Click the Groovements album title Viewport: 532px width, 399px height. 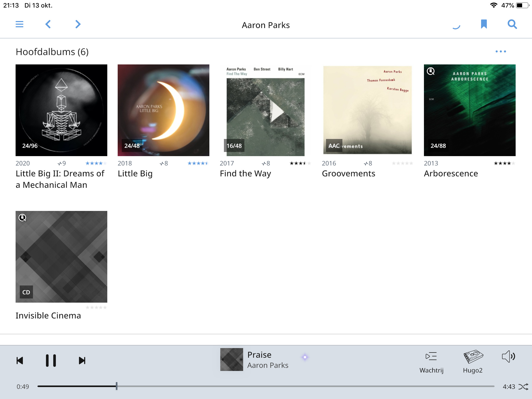coord(349,174)
